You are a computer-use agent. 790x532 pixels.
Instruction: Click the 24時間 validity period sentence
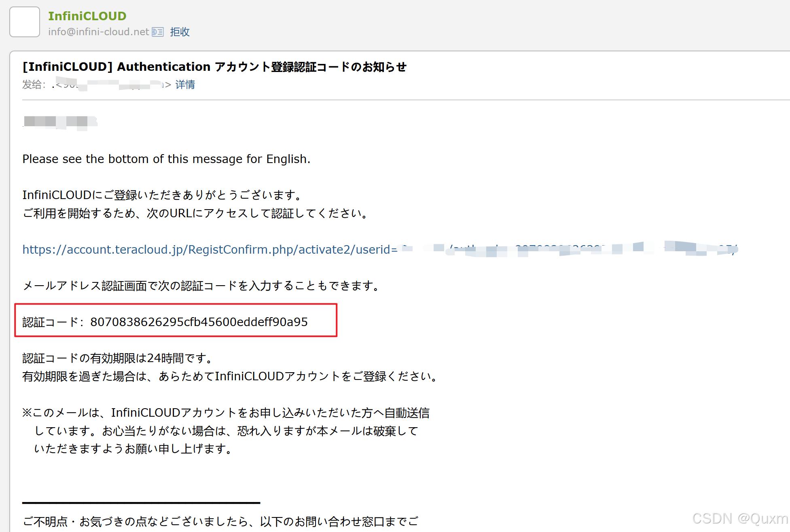coord(117,358)
